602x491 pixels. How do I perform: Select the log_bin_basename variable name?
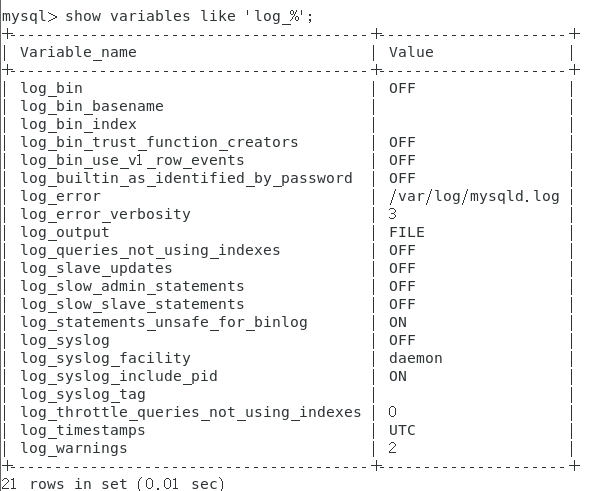click(91, 106)
